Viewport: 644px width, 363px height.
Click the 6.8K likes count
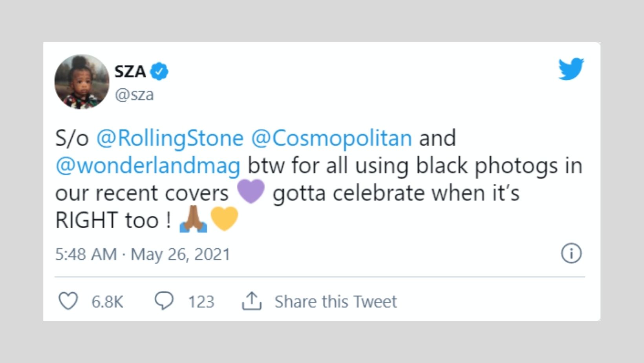click(107, 302)
